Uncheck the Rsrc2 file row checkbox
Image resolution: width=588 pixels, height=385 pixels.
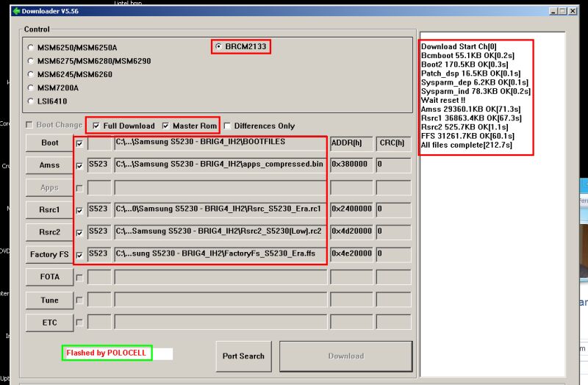pos(79,233)
